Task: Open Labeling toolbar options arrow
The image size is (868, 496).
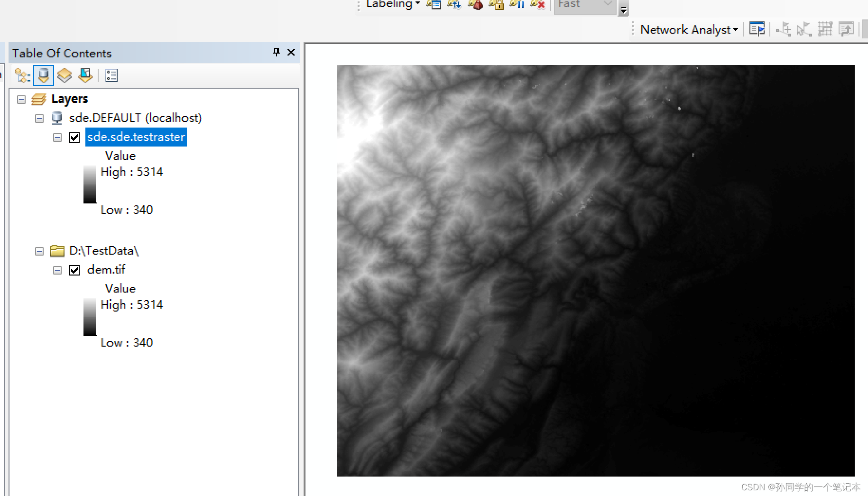Action: (624, 9)
